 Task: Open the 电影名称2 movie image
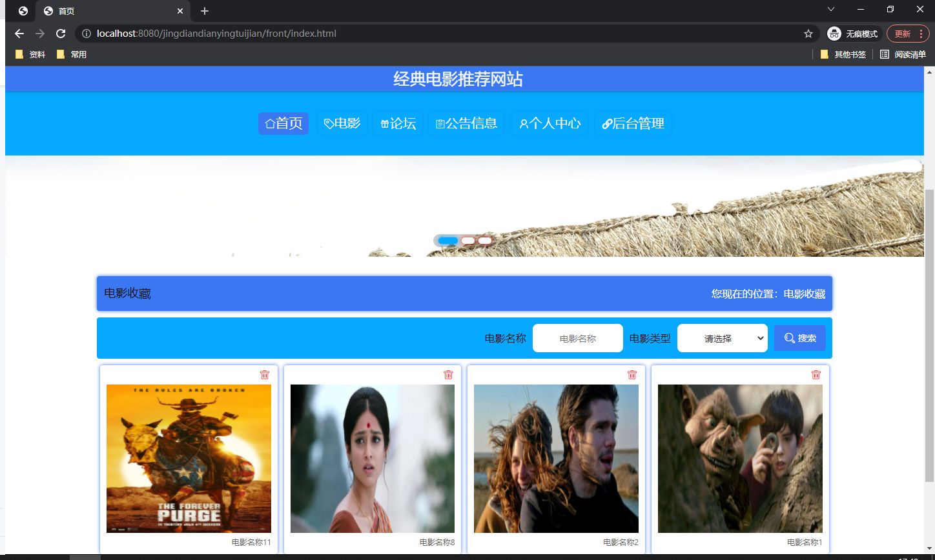pos(556,459)
